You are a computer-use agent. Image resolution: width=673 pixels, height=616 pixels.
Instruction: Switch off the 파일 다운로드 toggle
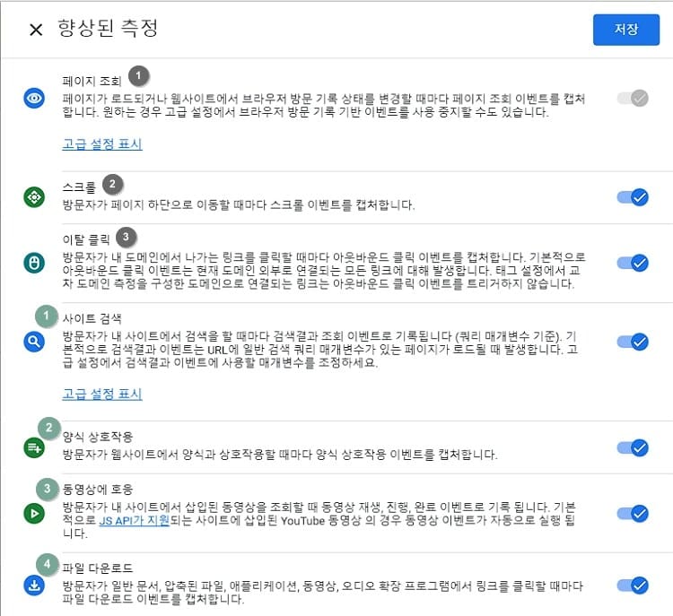[x=633, y=586]
